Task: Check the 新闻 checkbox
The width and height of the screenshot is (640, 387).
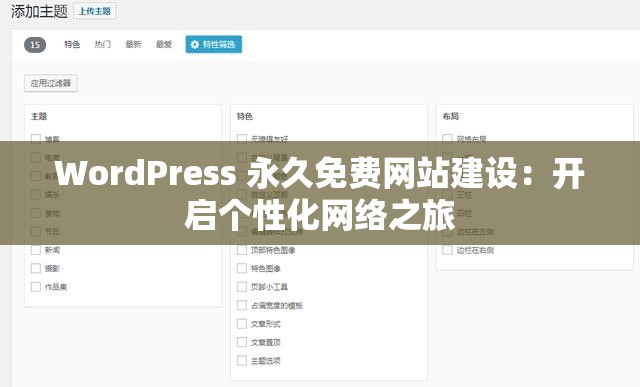Action: pos(36,250)
